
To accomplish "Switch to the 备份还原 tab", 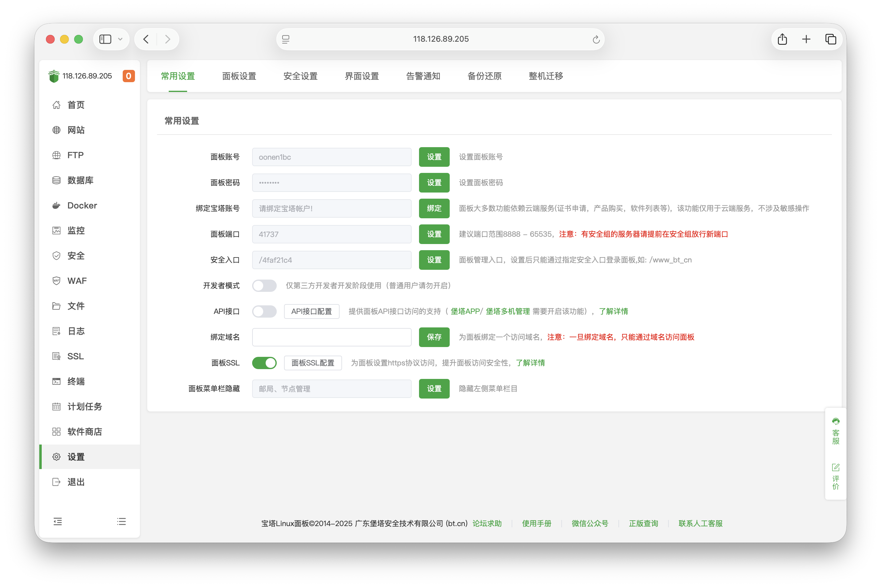I will [x=484, y=76].
